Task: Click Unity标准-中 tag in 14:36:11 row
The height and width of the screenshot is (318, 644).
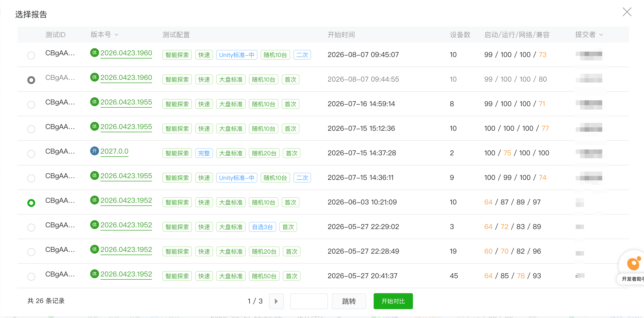Action: pos(237,178)
